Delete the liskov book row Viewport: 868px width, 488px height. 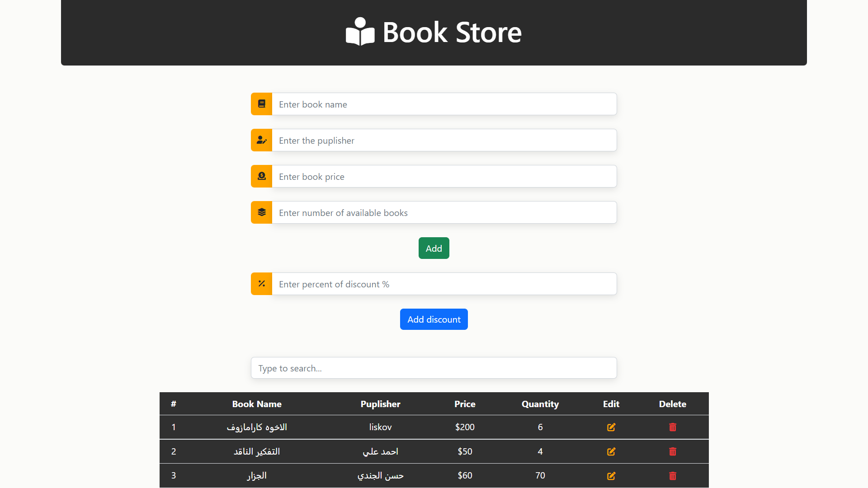click(672, 427)
